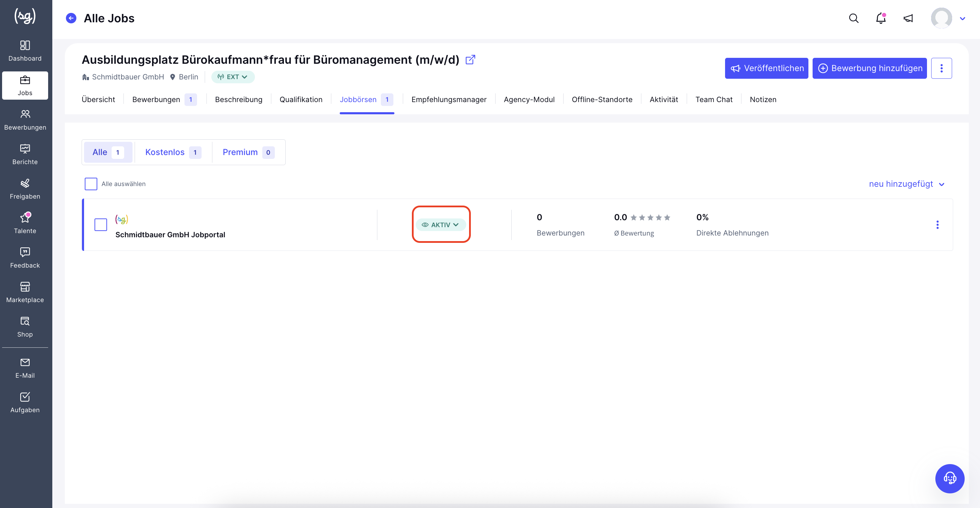Open the three-dot menu beside Bewerbung hinzufügen
980x508 pixels.
pos(941,68)
